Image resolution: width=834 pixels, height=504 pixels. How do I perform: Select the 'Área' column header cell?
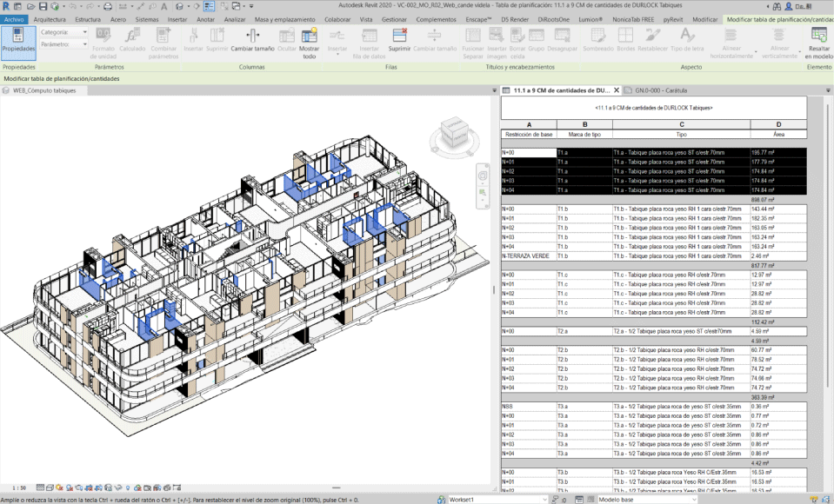click(778, 135)
